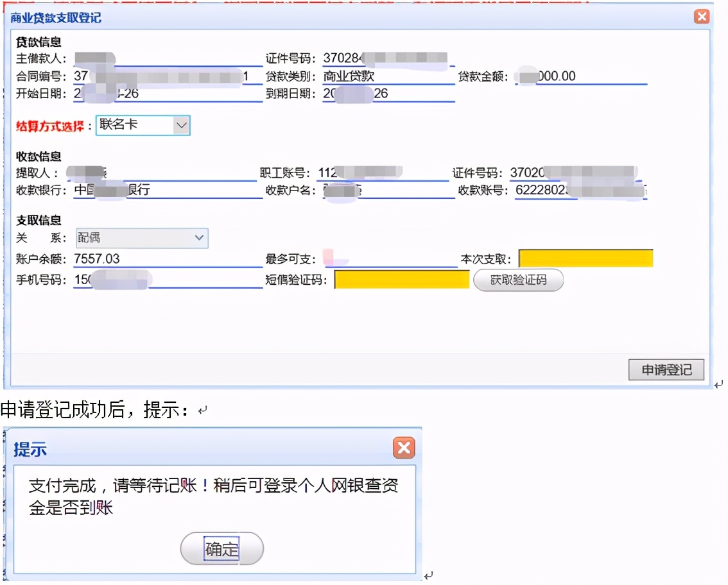This screenshot has height=585, width=728.
Task: Click the 收款银行 field
Action: [168, 191]
